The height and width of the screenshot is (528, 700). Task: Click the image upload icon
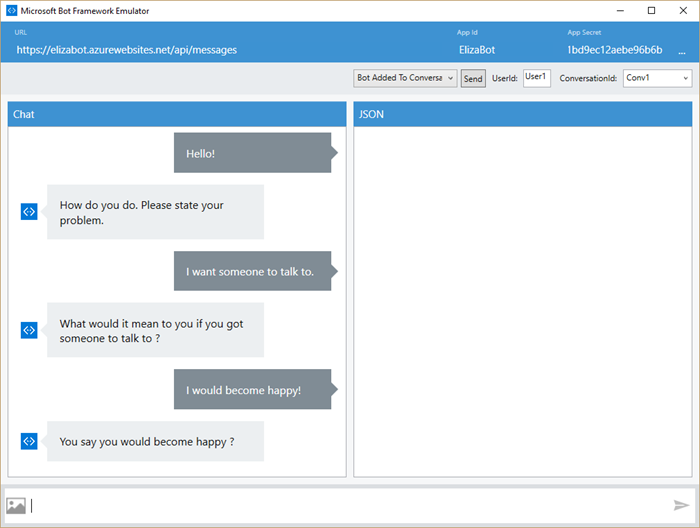point(16,506)
